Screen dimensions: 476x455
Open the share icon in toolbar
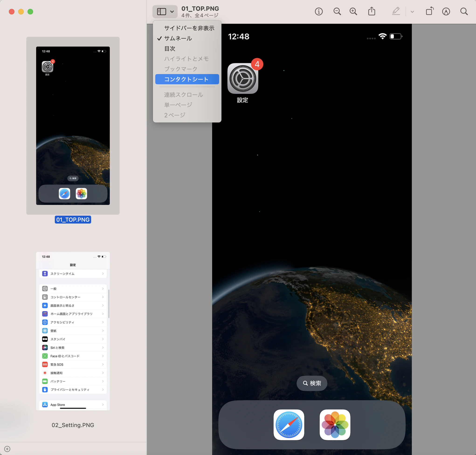(371, 11)
